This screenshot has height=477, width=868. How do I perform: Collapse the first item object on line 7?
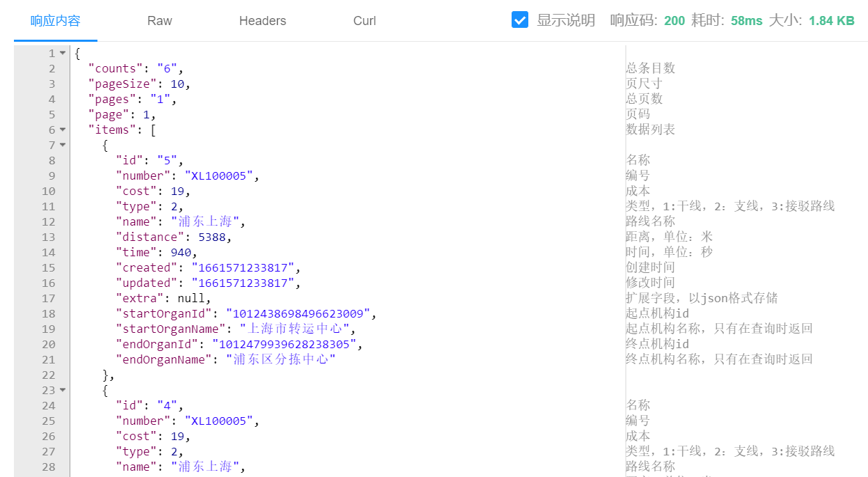[63, 145]
